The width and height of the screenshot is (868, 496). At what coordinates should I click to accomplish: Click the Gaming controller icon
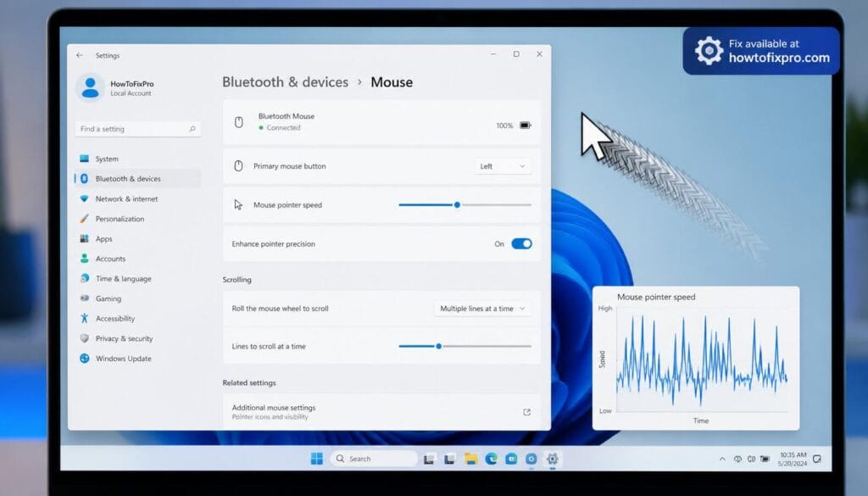click(x=84, y=298)
